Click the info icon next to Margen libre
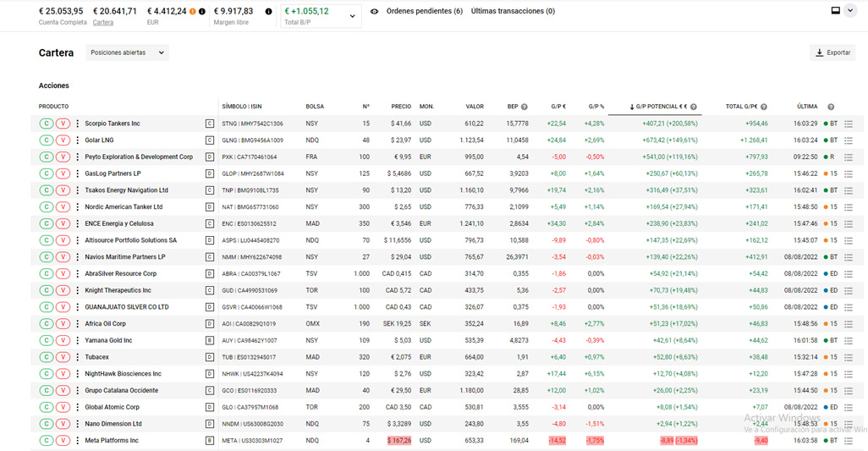The height and width of the screenshot is (451, 868). [x=268, y=11]
